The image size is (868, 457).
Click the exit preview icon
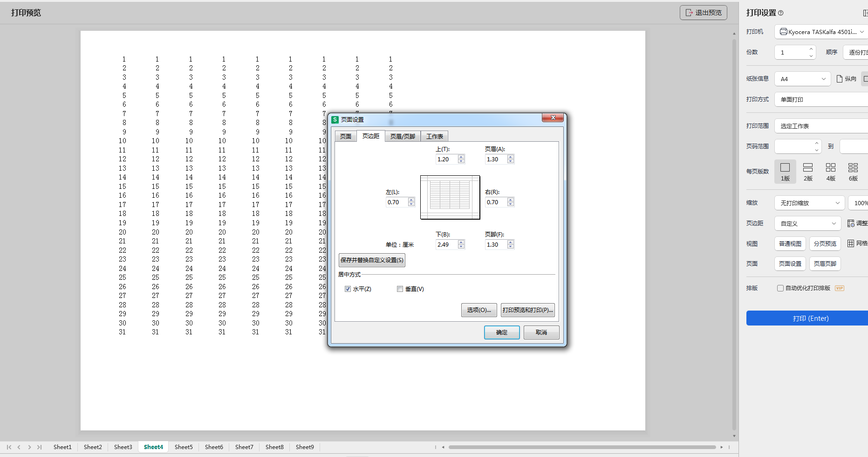(689, 13)
